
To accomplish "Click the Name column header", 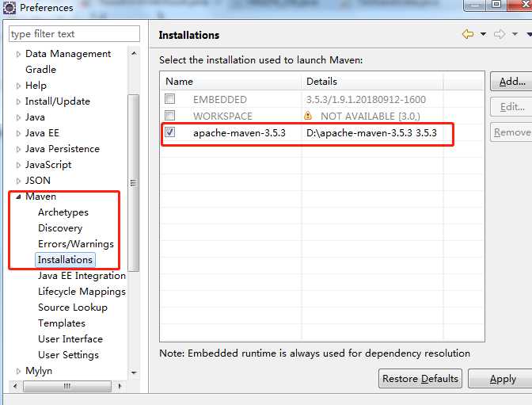I will (x=230, y=81).
